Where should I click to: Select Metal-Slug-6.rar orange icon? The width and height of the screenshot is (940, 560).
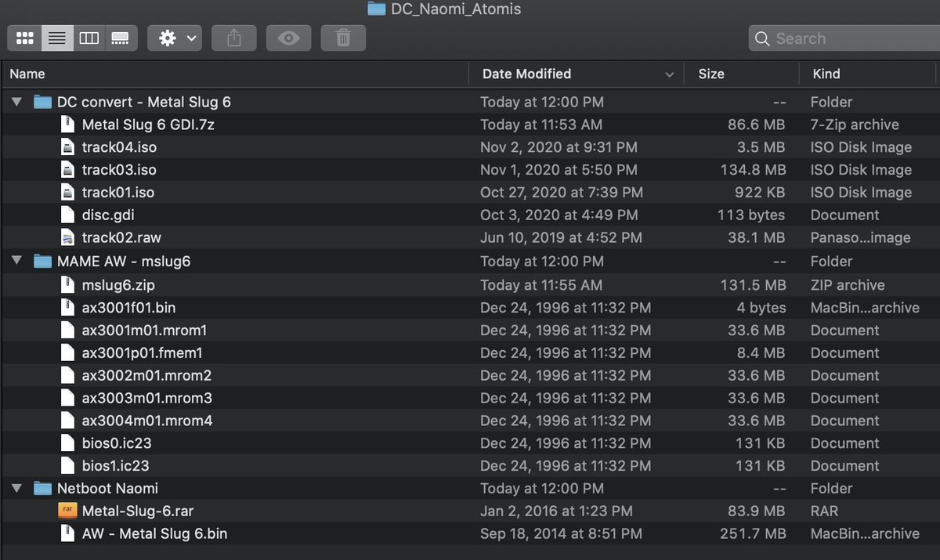(x=67, y=511)
